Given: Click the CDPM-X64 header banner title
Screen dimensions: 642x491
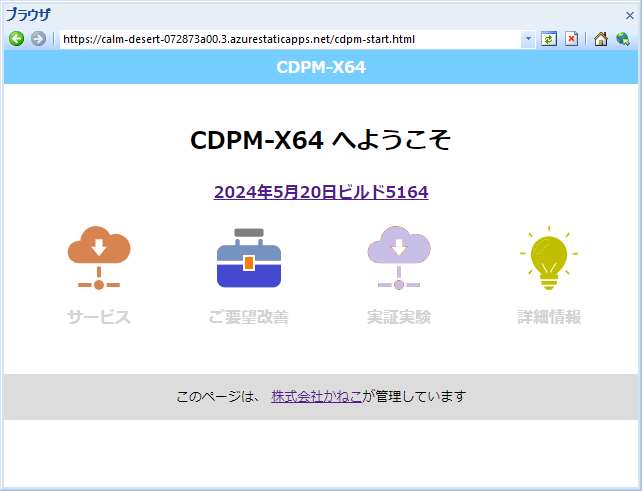Looking at the screenshot, I should [321, 67].
